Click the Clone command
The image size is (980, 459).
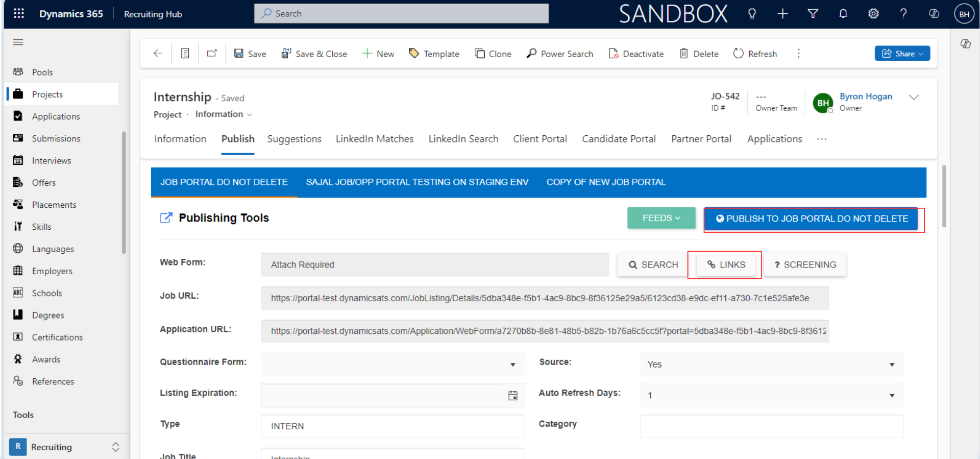pos(493,54)
